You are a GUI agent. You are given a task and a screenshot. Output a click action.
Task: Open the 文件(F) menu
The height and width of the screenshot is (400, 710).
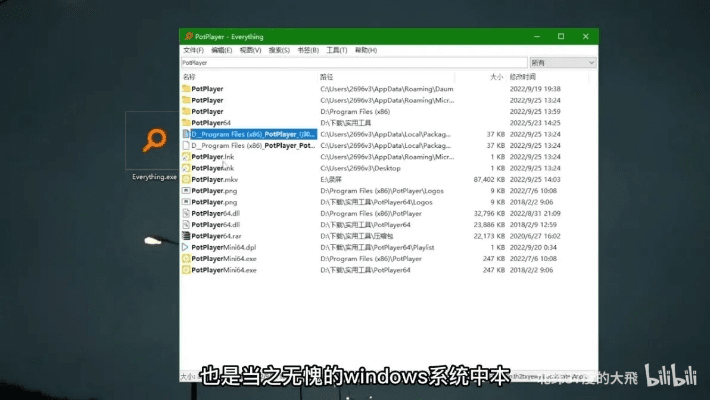(193, 50)
